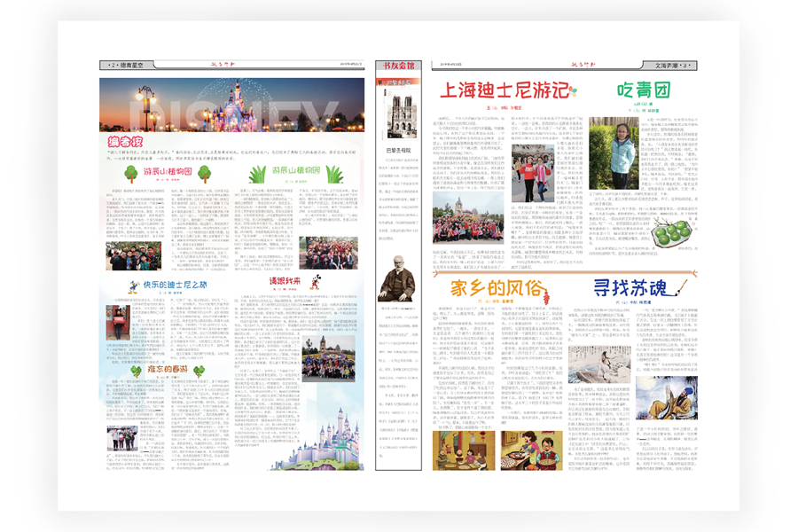Click the bearded man portrait in 书友会馆
798x532 pixels.
click(x=396, y=278)
